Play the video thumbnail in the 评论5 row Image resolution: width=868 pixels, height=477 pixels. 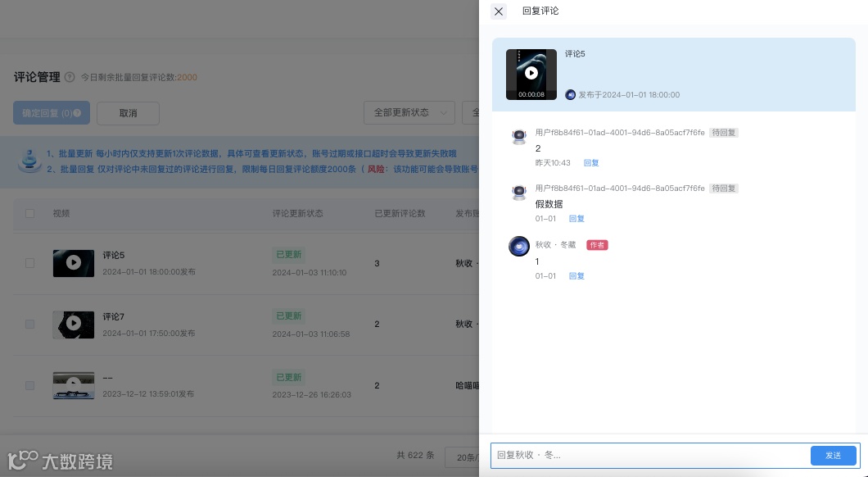coord(74,263)
